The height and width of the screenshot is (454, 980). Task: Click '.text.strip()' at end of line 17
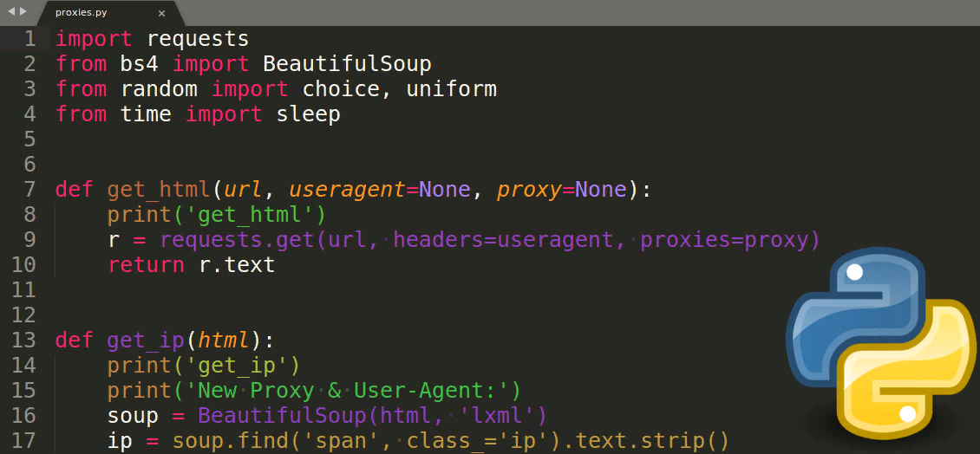click(x=645, y=442)
